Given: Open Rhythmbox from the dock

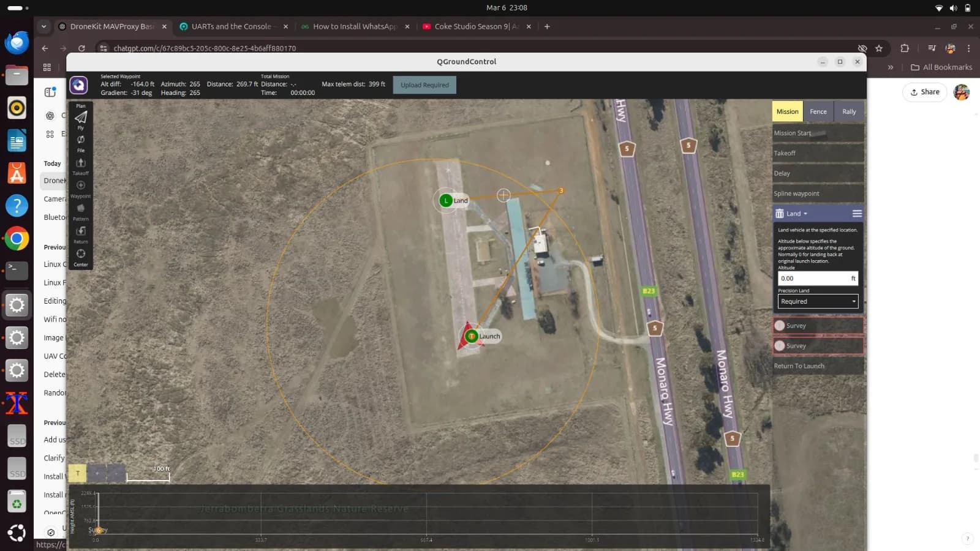Looking at the screenshot, I should tap(17, 108).
